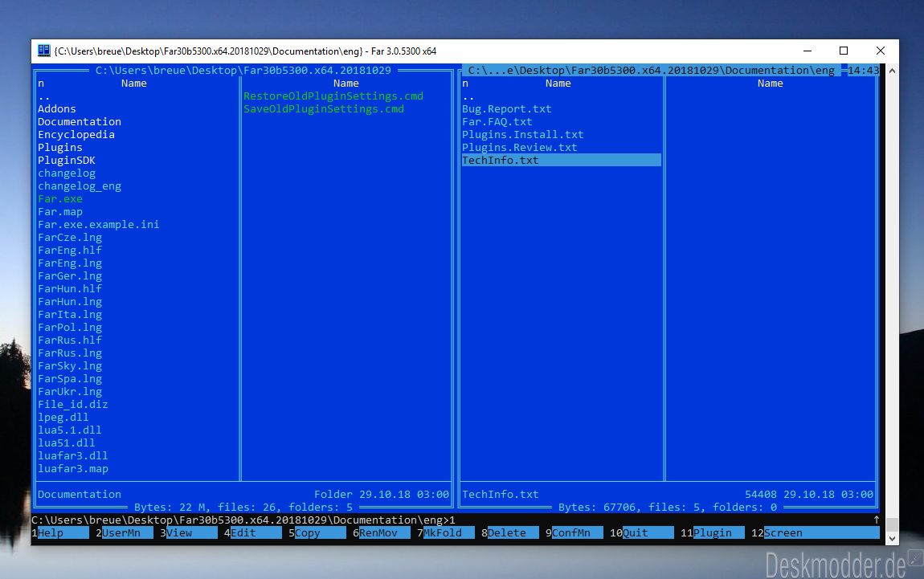The image size is (924, 579).
Task: Select the Far.exe file entry
Action: pos(60,198)
